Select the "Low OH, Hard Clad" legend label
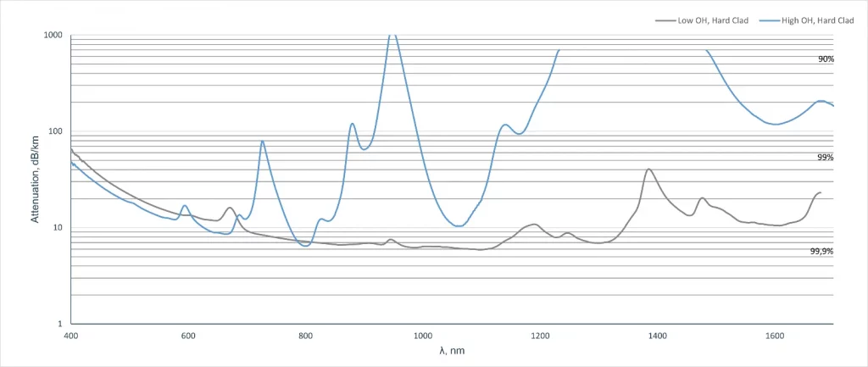 coord(713,19)
